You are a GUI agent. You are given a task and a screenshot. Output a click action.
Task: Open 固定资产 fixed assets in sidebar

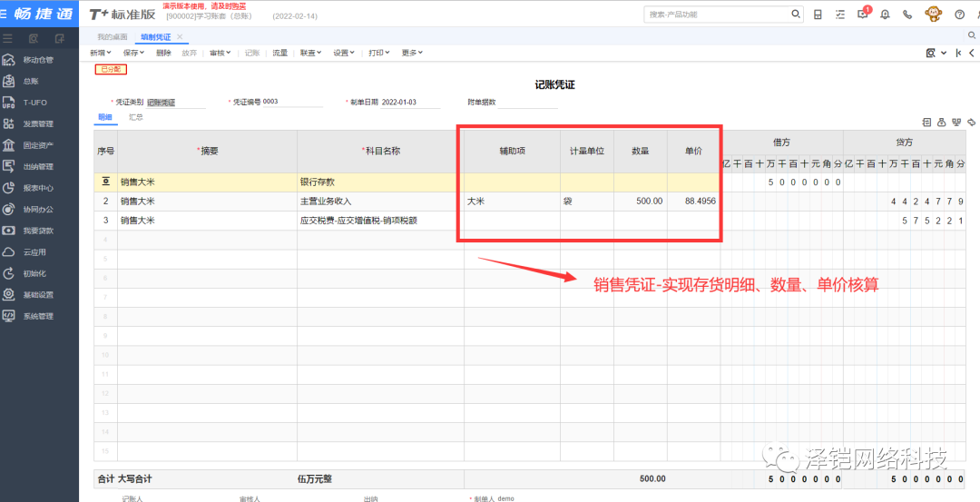[x=36, y=145]
